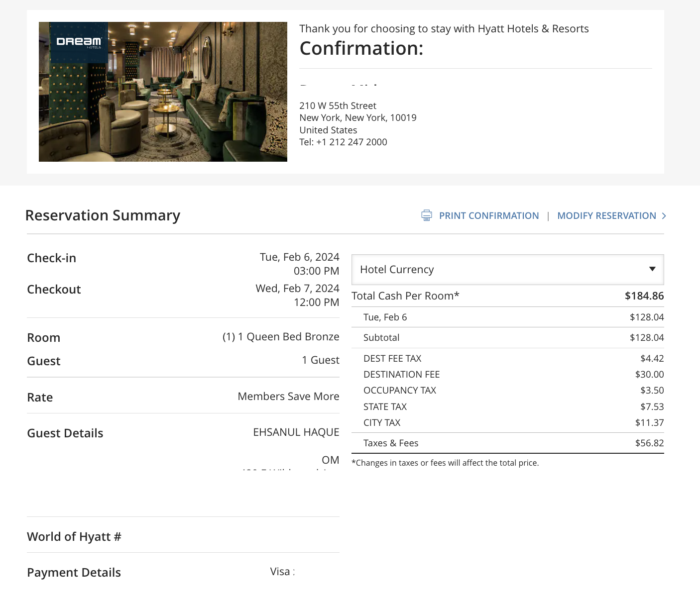Click the DEST FEE TAX label
Screen dimensions: 700x606
click(x=392, y=359)
